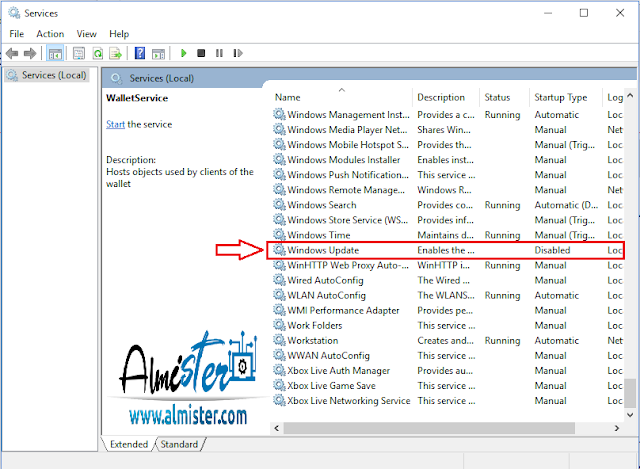
Task: Click the gear icon beside WLAN AutoConfig
Action: [x=279, y=294]
